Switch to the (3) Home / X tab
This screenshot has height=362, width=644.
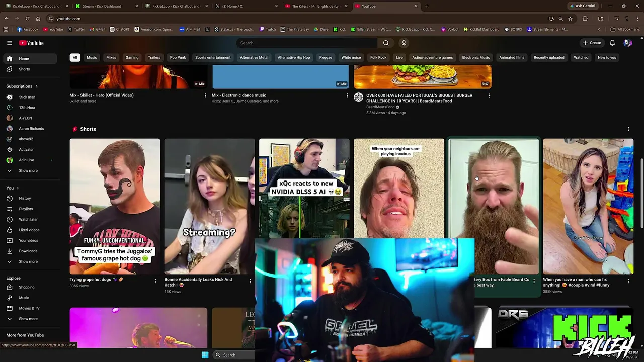(246, 6)
